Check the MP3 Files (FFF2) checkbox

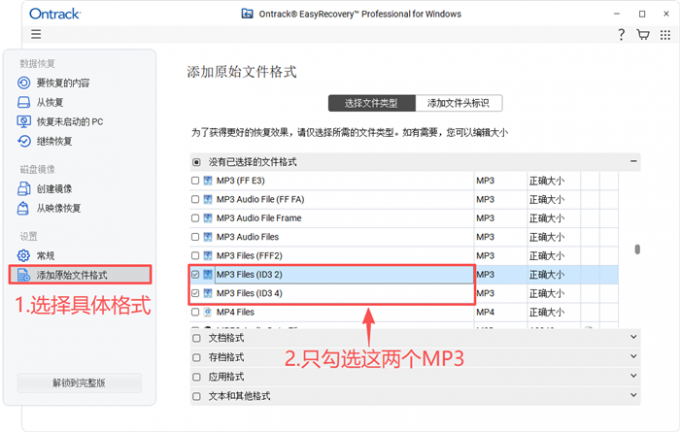point(195,255)
